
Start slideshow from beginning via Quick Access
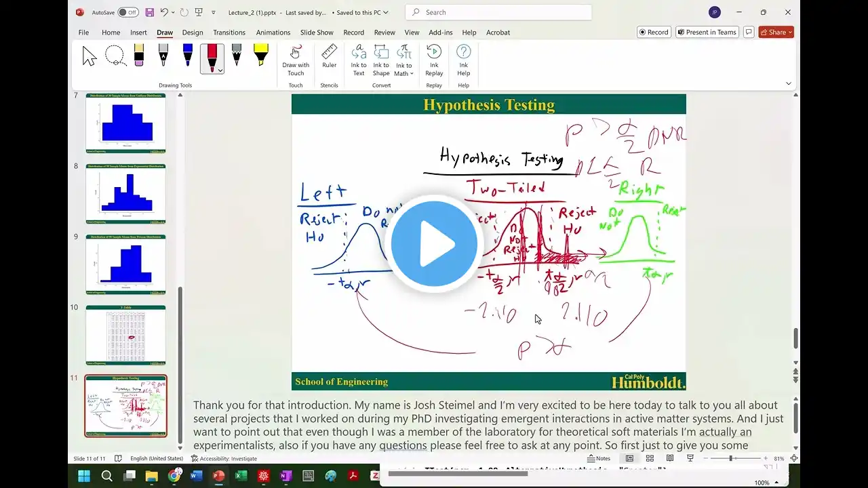(199, 12)
